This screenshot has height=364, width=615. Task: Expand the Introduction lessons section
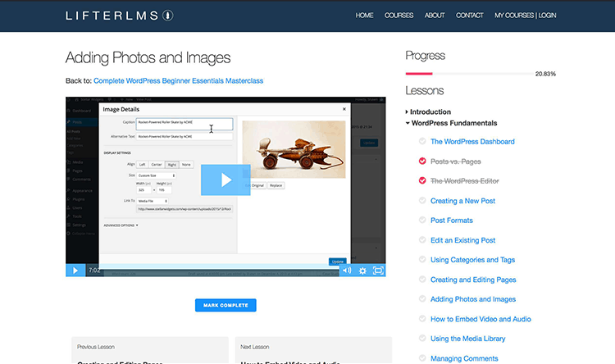[428, 111]
